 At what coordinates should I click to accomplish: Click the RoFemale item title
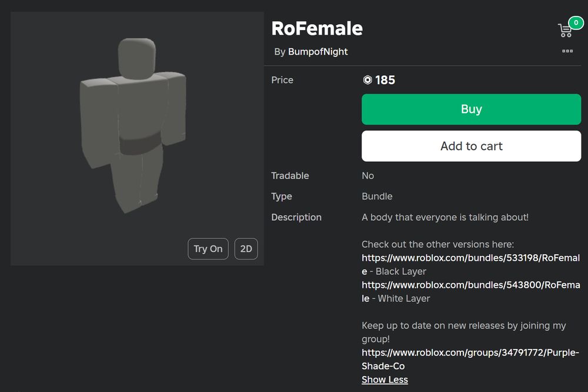(x=318, y=28)
